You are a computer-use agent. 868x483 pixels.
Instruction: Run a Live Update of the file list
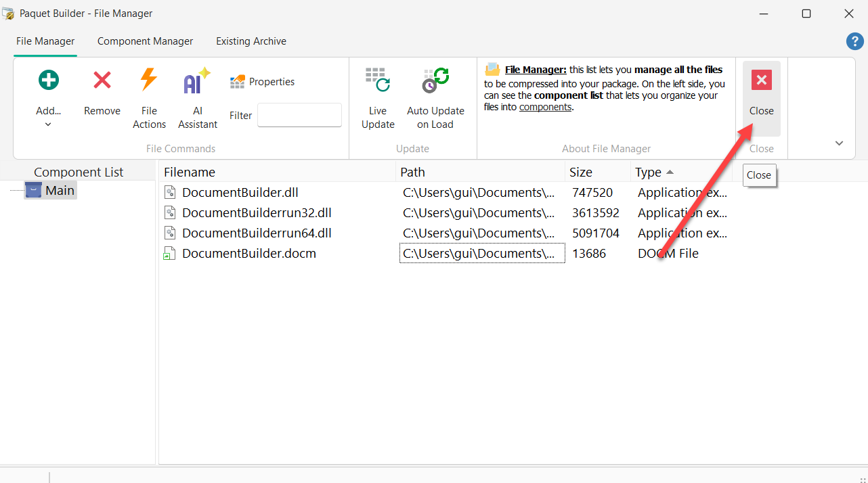click(377, 98)
